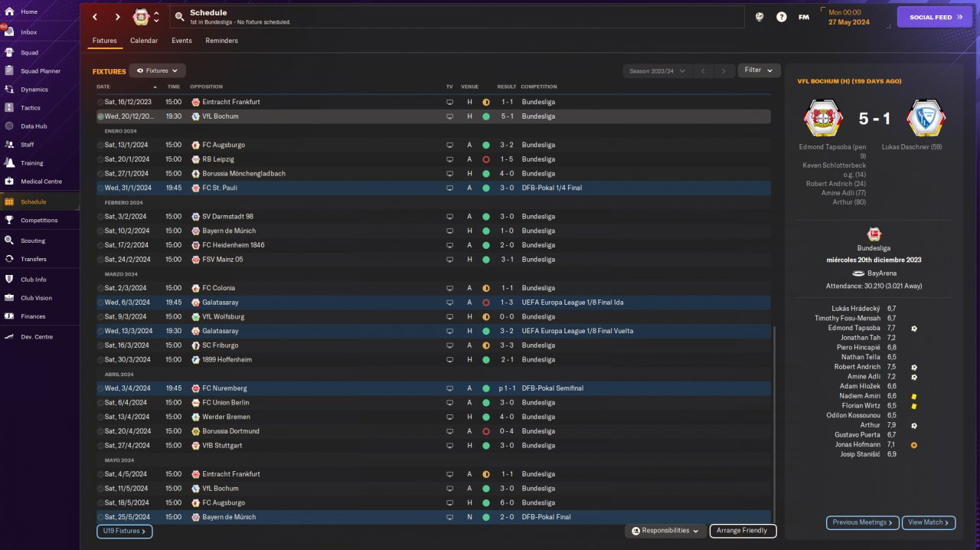
Task: Open the Club Vision sidebar icon
Action: (9, 298)
